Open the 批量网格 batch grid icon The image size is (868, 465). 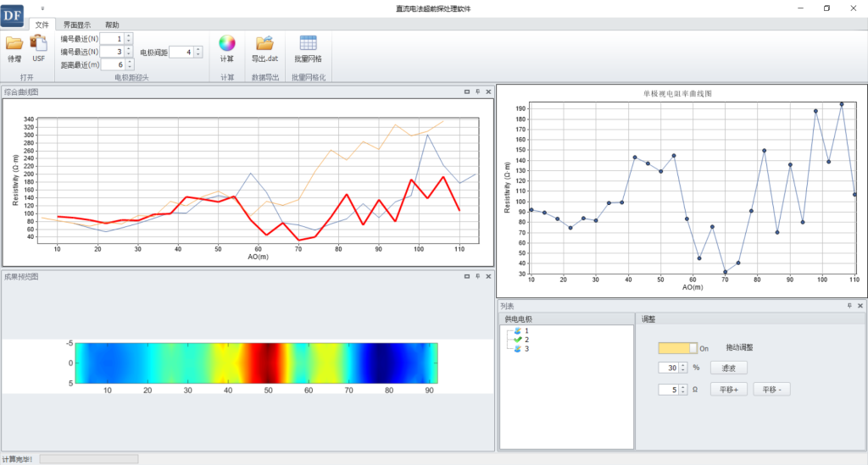point(308,43)
